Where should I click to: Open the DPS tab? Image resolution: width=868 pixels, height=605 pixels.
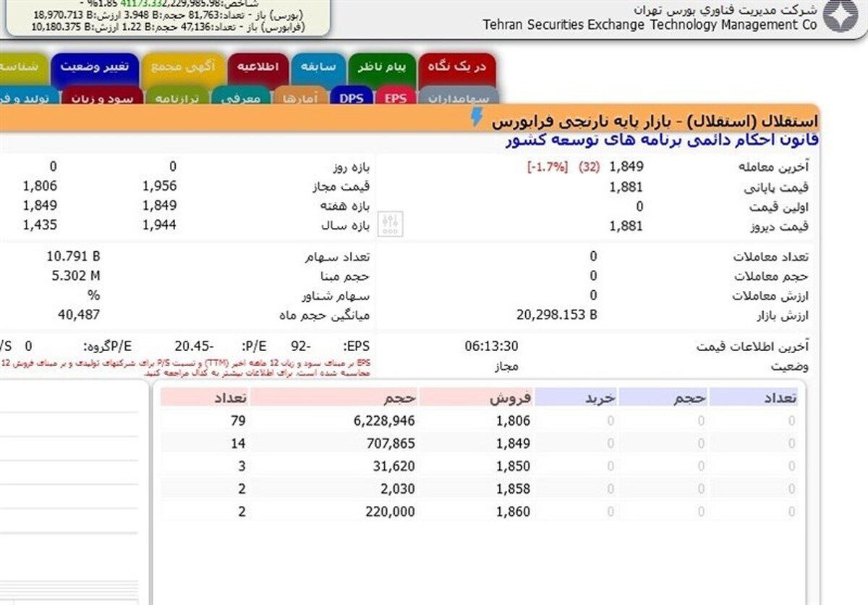click(352, 95)
